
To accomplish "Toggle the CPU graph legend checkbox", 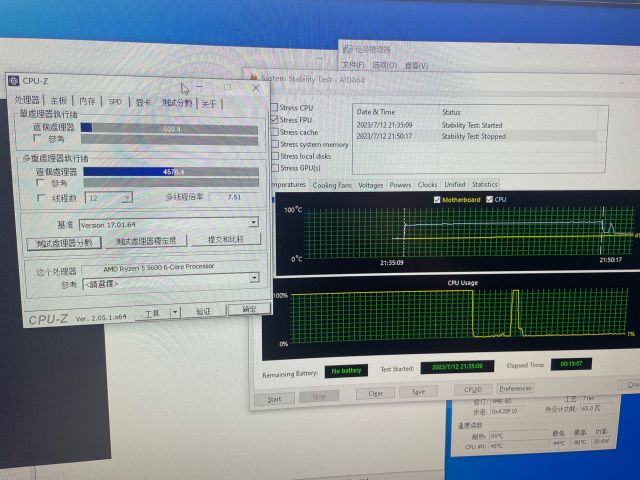I will point(489,200).
